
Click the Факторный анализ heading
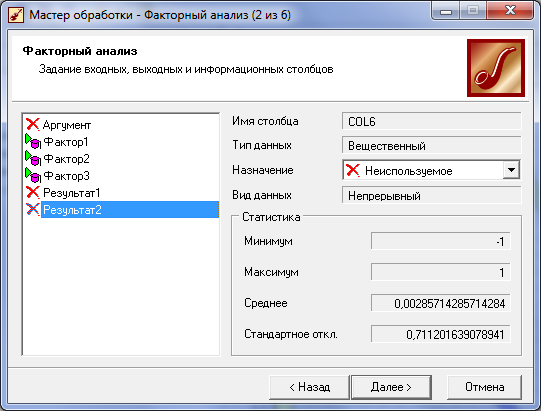point(80,51)
